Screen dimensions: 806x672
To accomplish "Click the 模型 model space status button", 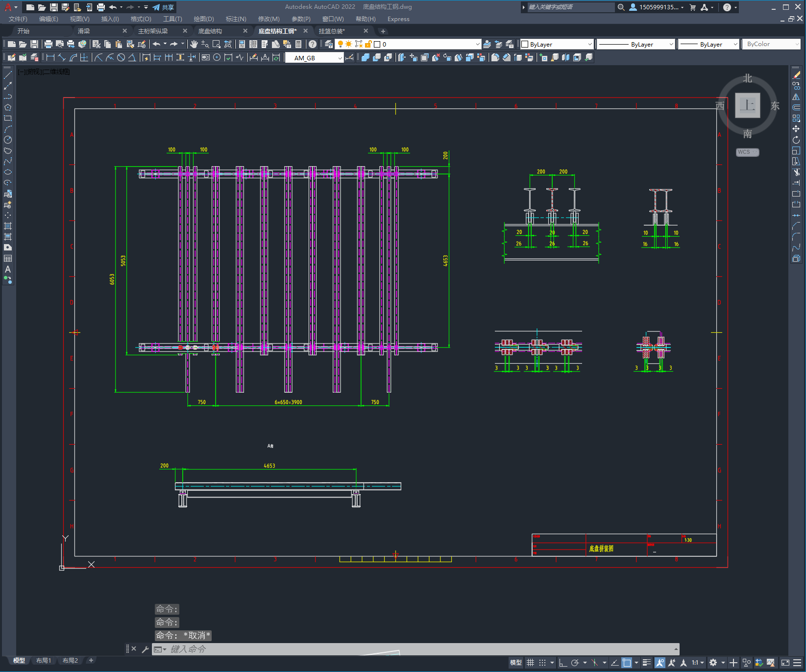I will coord(516,663).
